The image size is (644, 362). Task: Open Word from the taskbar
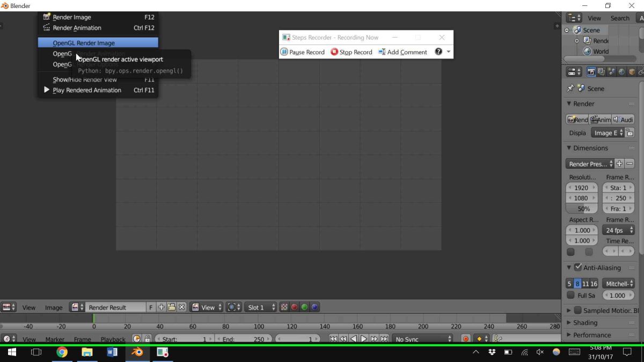112,352
